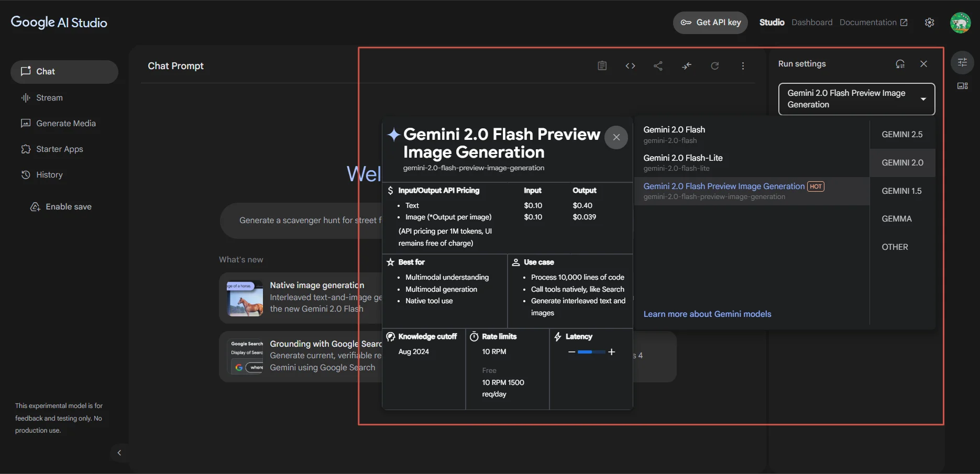Open the Grounding with Google Search card
Viewport: 980px width, 474px height.
click(x=301, y=356)
